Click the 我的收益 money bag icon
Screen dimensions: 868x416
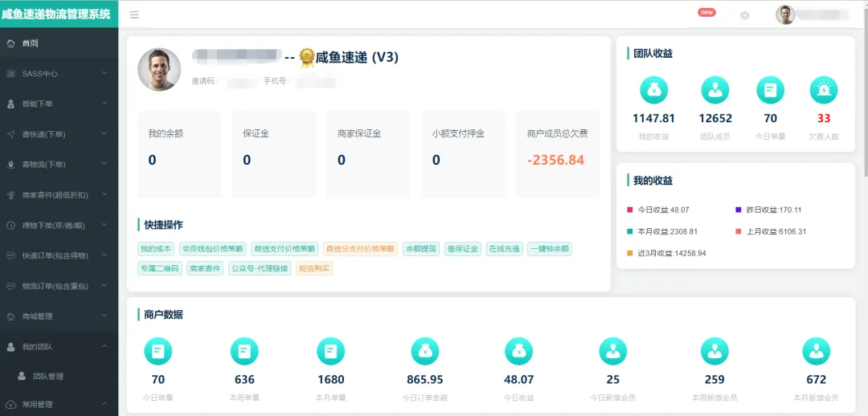tap(653, 90)
